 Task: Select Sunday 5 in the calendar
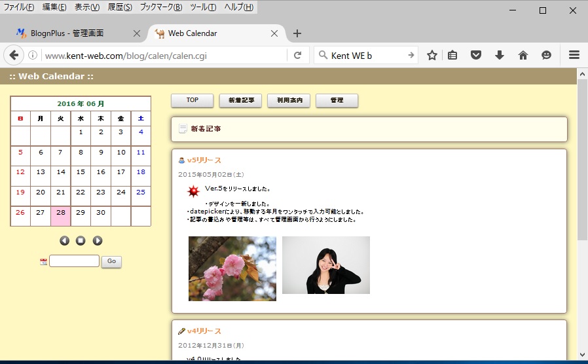coord(20,156)
